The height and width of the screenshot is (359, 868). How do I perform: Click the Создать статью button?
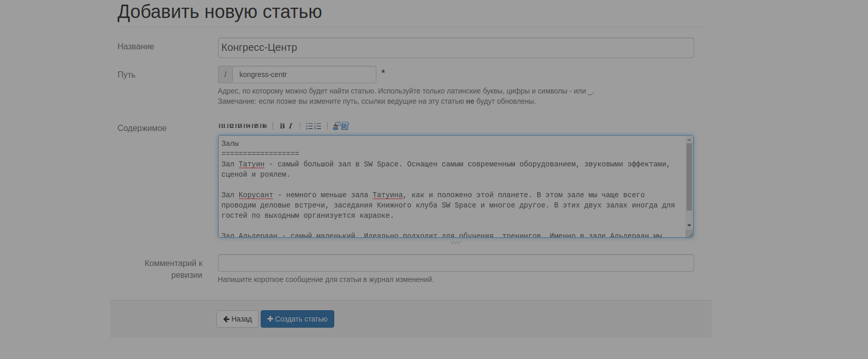click(297, 319)
